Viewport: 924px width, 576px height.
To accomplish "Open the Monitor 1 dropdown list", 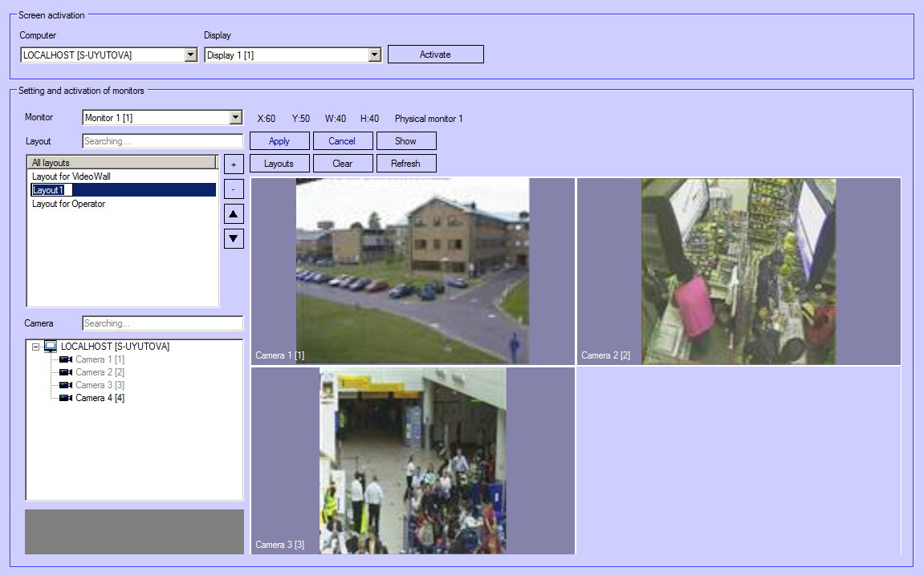I will pos(235,118).
